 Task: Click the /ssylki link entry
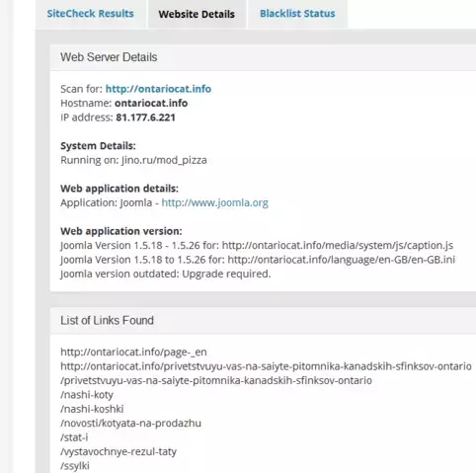pyautogui.click(x=75, y=466)
